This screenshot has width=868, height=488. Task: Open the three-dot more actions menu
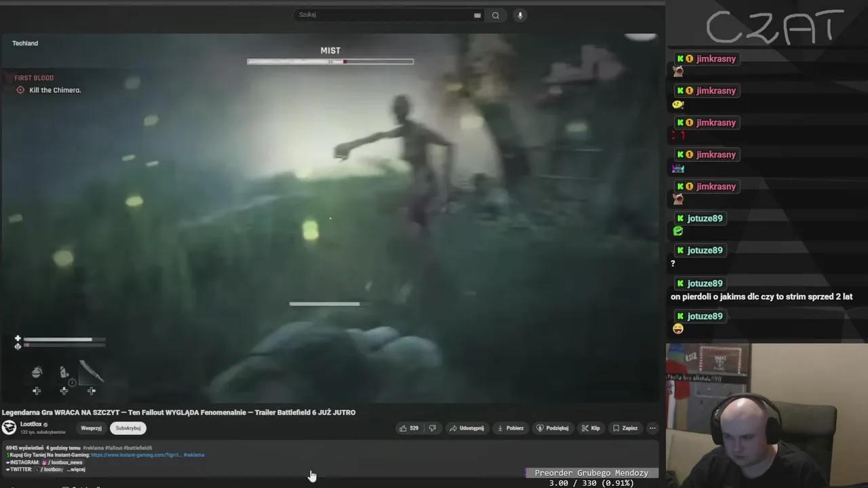(x=652, y=428)
